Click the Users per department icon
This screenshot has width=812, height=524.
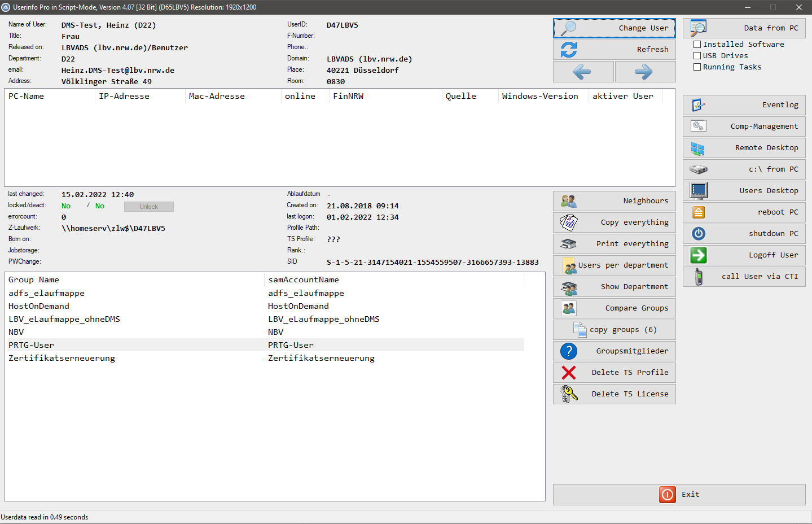coord(569,265)
